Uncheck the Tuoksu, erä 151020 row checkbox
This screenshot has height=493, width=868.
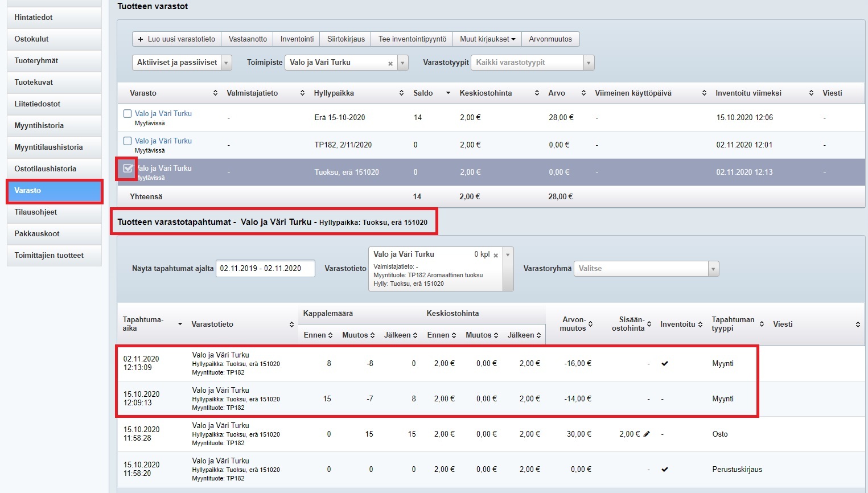(127, 169)
